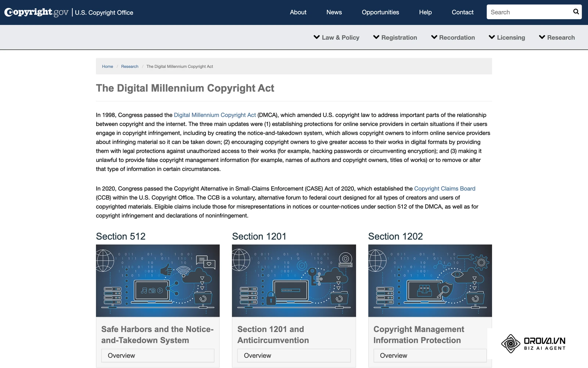Click the 'U.S. Copyright Office' header text
The width and height of the screenshot is (588, 368).
[x=104, y=13]
